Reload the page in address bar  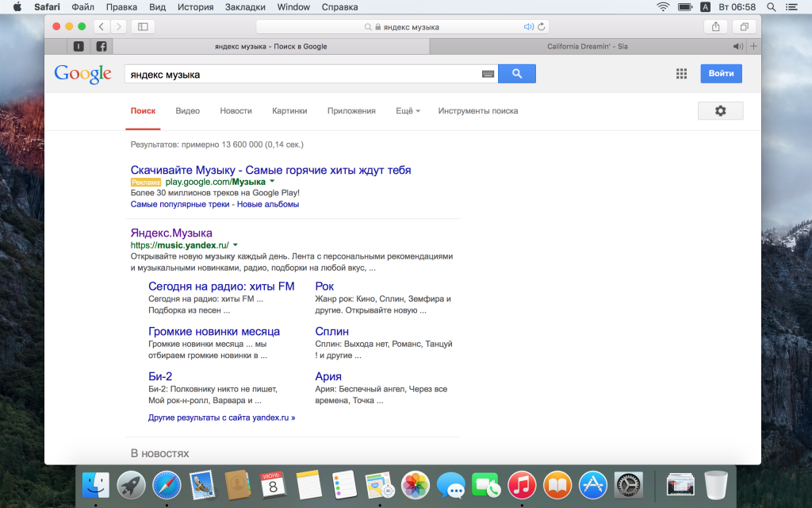point(541,26)
